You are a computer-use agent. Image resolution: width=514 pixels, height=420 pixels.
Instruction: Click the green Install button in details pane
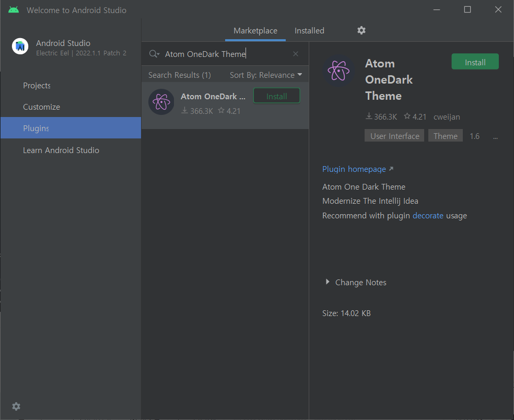pyautogui.click(x=475, y=62)
